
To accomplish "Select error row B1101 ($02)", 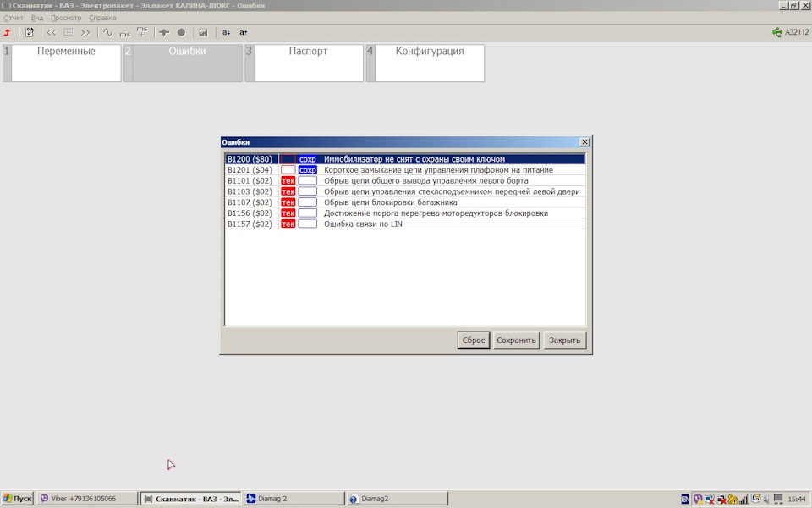I will tap(405, 181).
